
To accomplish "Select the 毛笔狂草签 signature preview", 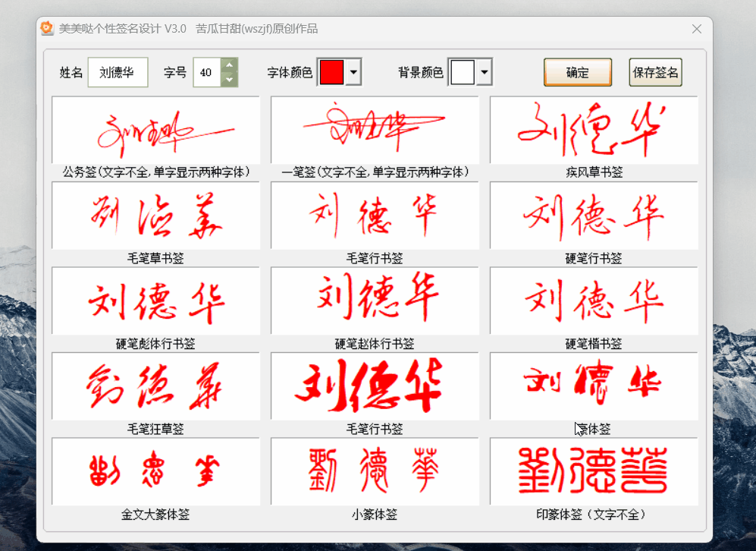I will pyautogui.click(x=155, y=386).
